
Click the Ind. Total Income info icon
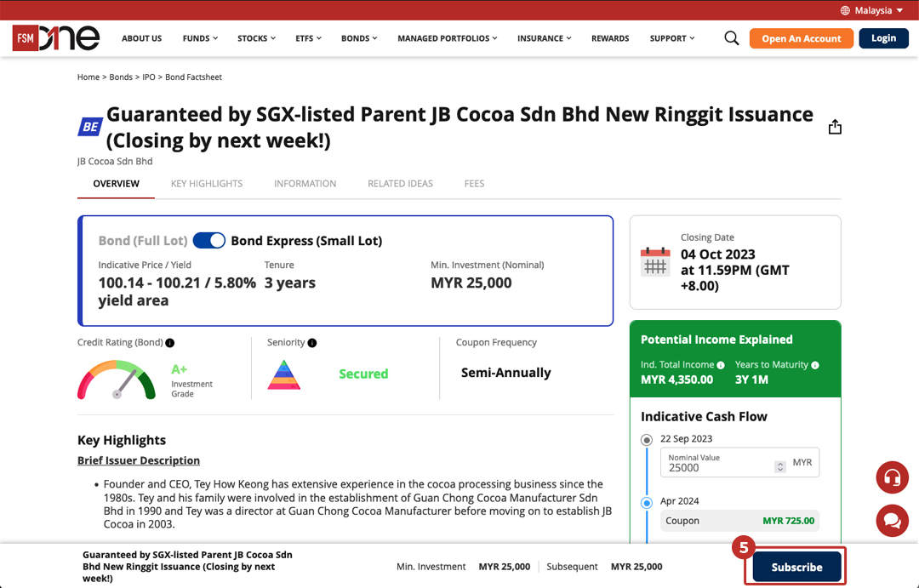coord(721,365)
